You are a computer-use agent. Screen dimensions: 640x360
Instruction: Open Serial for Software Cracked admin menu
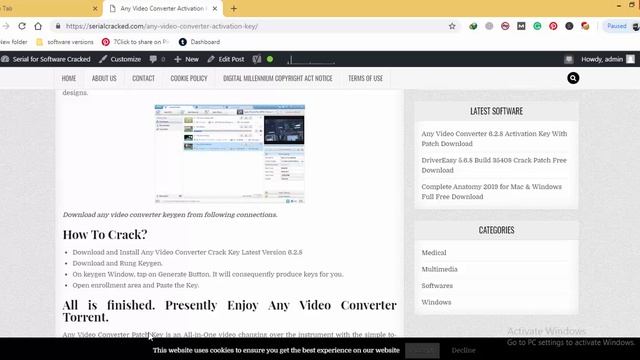[x=46, y=59]
